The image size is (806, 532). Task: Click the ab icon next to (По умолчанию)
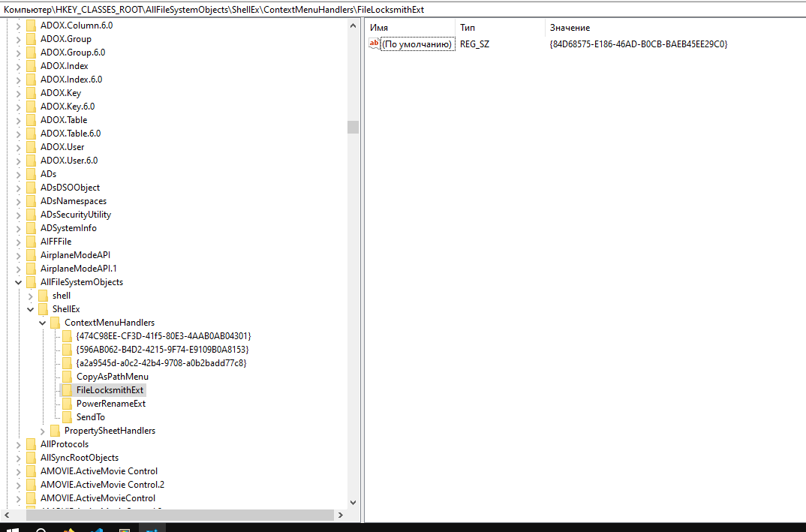[x=373, y=44]
